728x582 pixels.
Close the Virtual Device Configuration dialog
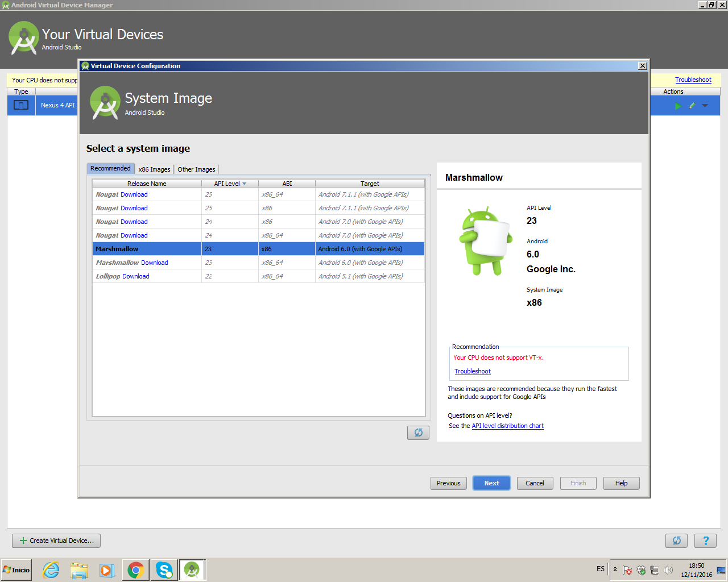click(x=643, y=66)
